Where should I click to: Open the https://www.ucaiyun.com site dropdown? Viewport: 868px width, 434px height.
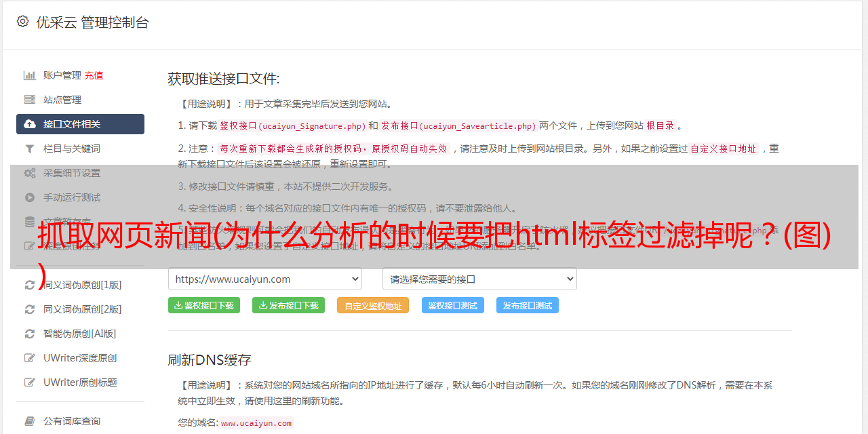265,279
